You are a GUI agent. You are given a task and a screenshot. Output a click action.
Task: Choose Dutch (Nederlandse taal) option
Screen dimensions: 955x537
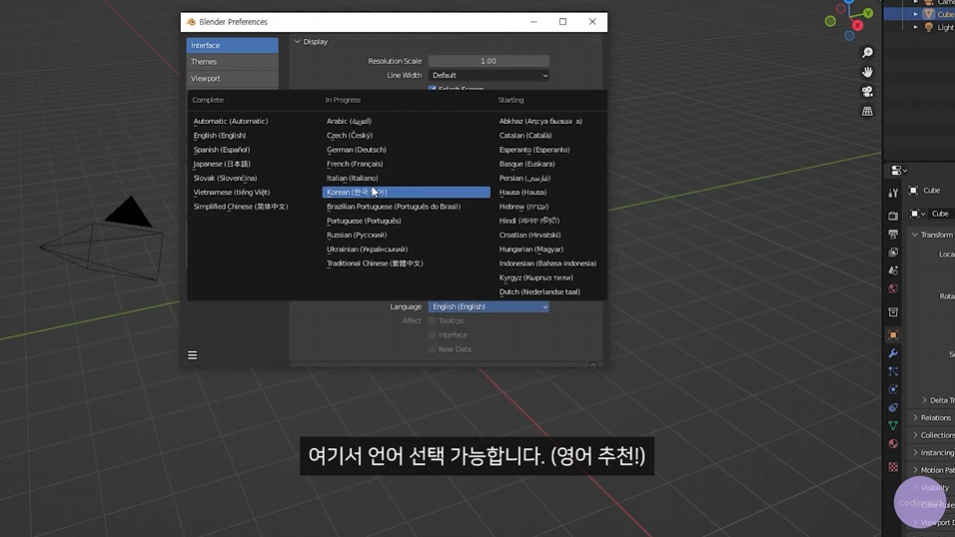(x=539, y=292)
